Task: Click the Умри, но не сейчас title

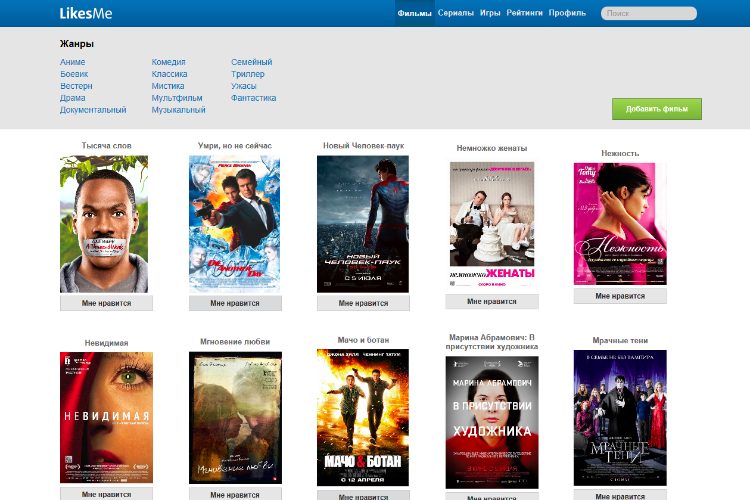Action: point(235,145)
